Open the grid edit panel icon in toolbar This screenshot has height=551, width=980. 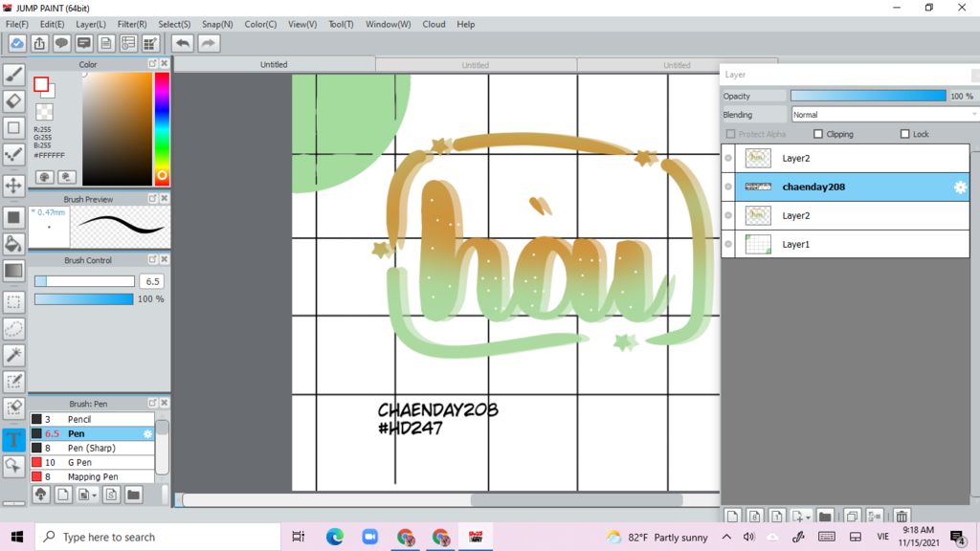click(x=150, y=43)
